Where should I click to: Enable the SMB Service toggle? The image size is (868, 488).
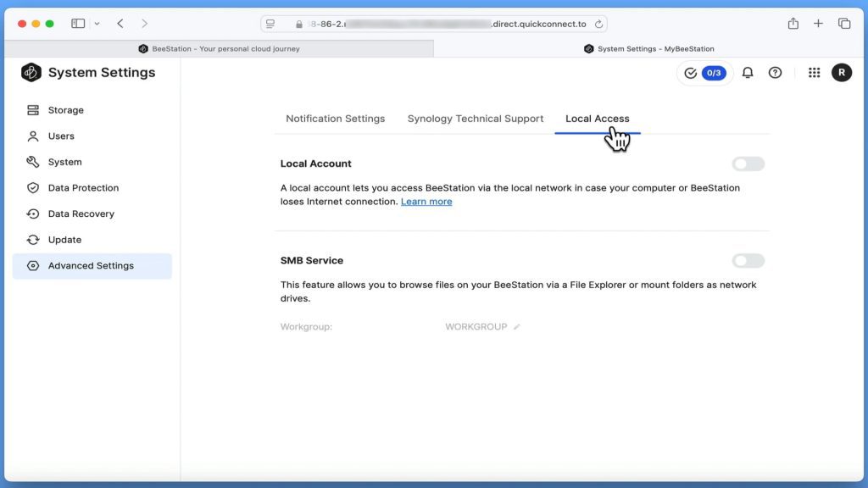(748, 261)
